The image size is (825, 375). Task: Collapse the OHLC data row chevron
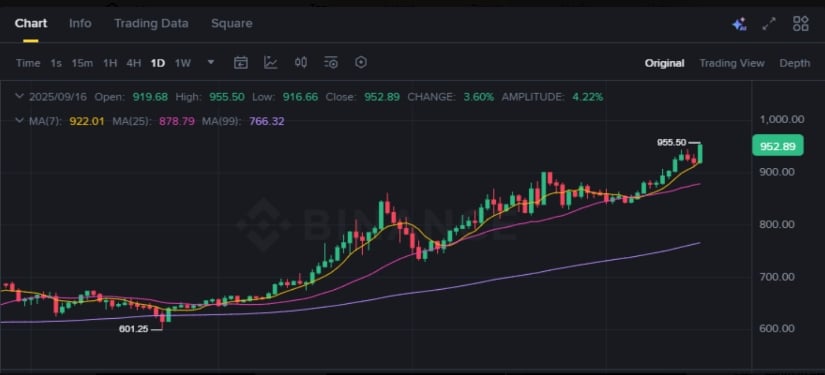coord(19,96)
